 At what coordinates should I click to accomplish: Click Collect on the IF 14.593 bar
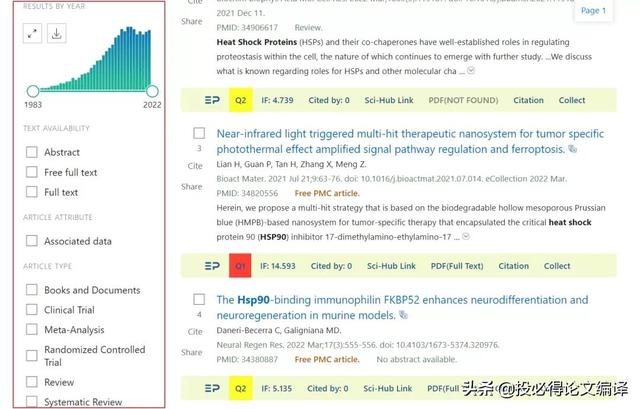click(x=557, y=266)
